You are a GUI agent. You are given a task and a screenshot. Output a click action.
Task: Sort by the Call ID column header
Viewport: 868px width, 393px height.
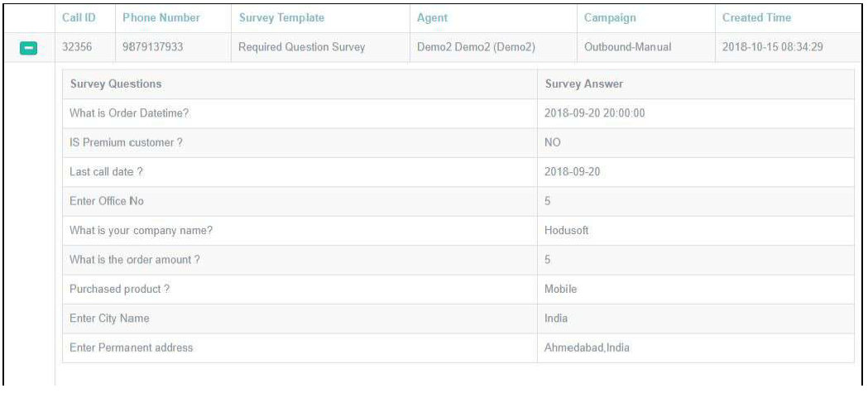tap(75, 17)
